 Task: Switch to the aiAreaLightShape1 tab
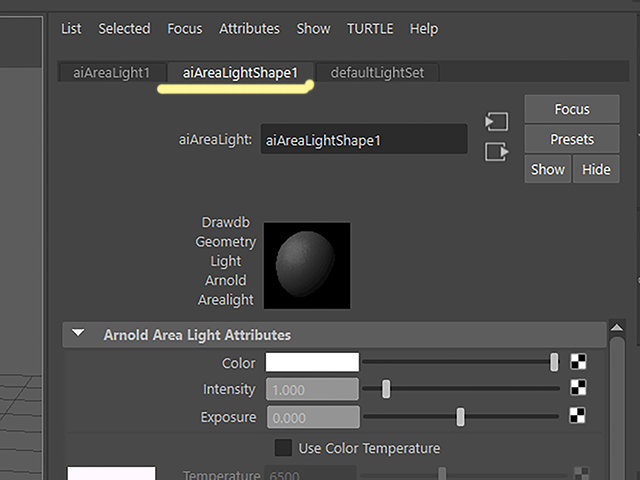[240, 73]
